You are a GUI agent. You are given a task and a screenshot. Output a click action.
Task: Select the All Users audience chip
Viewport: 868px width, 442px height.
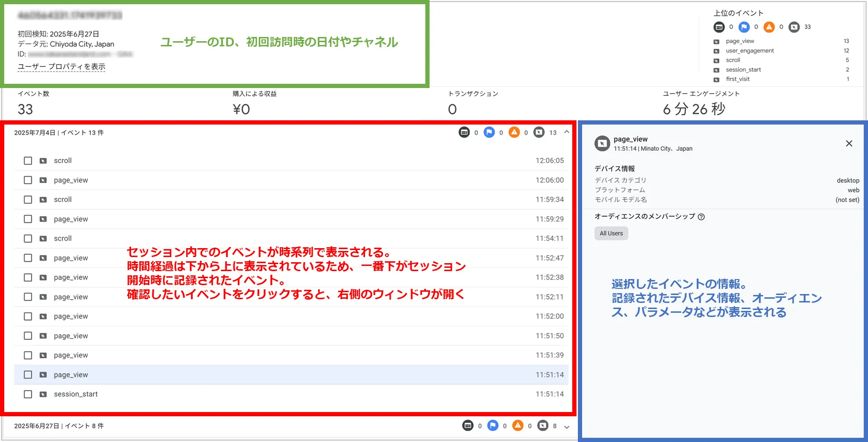[611, 233]
